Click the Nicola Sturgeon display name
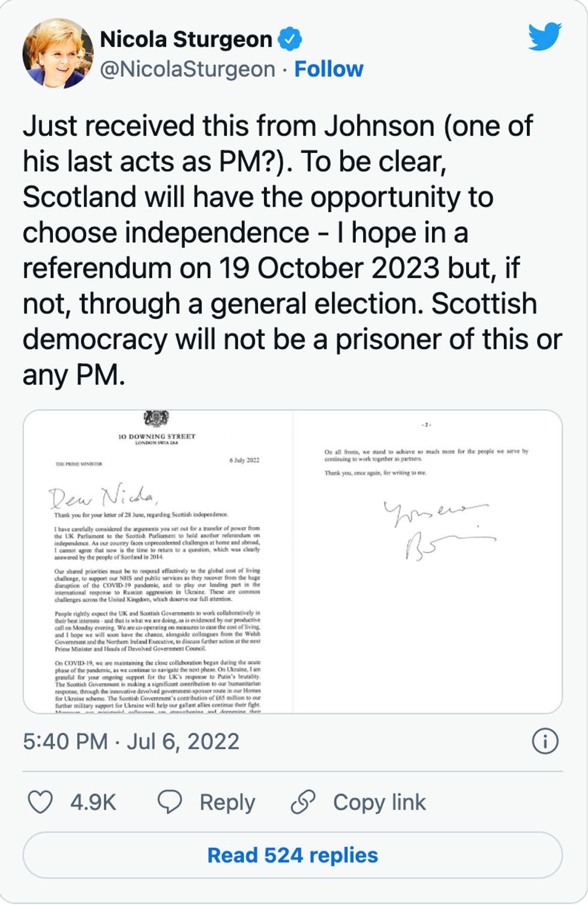The image size is (588, 905). (x=186, y=39)
